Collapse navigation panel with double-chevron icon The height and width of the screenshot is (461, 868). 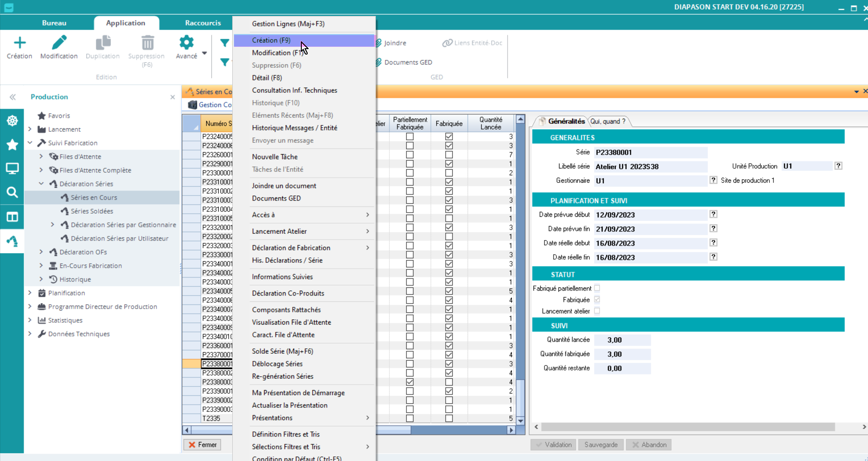click(x=13, y=97)
